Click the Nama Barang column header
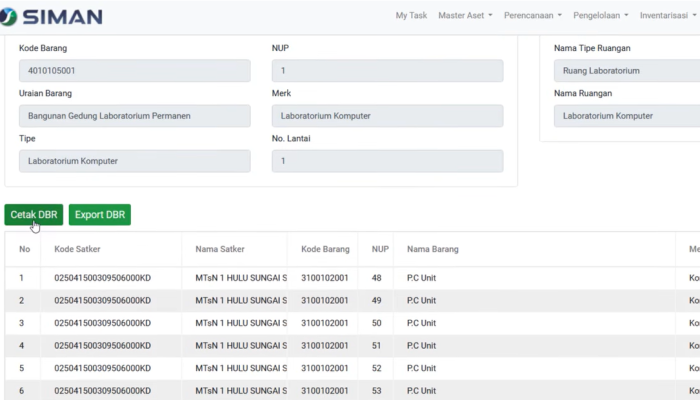Screen dimensions: 700x400 [433, 249]
